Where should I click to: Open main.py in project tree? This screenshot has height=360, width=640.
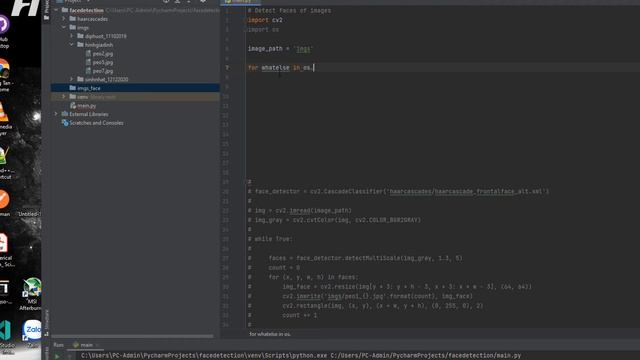(87, 105)
